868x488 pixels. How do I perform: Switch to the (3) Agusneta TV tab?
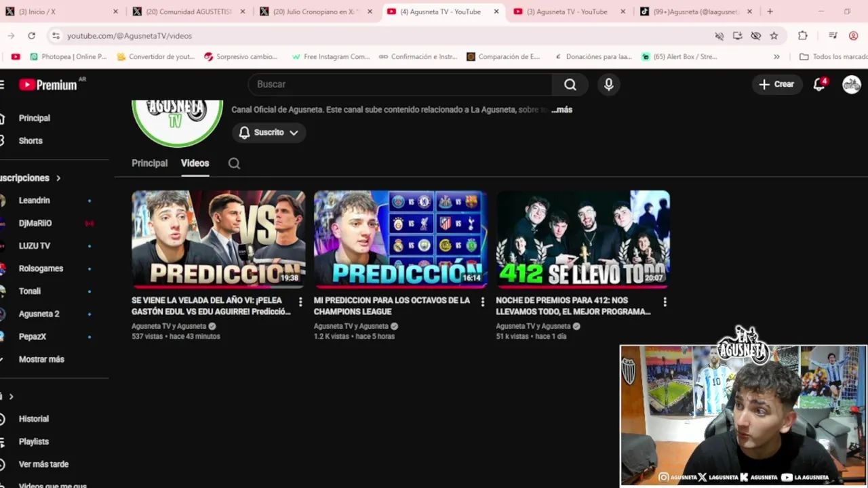[568, 12]
